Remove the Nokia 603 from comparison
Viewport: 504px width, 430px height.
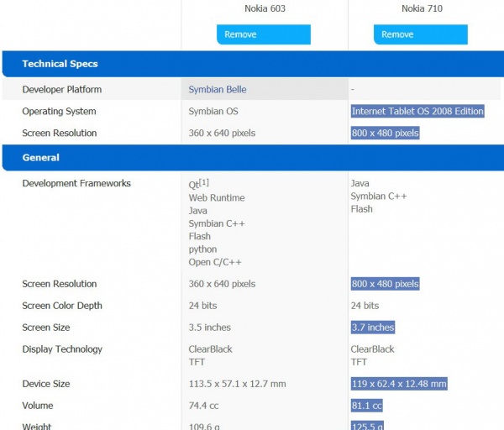(263, 34)
